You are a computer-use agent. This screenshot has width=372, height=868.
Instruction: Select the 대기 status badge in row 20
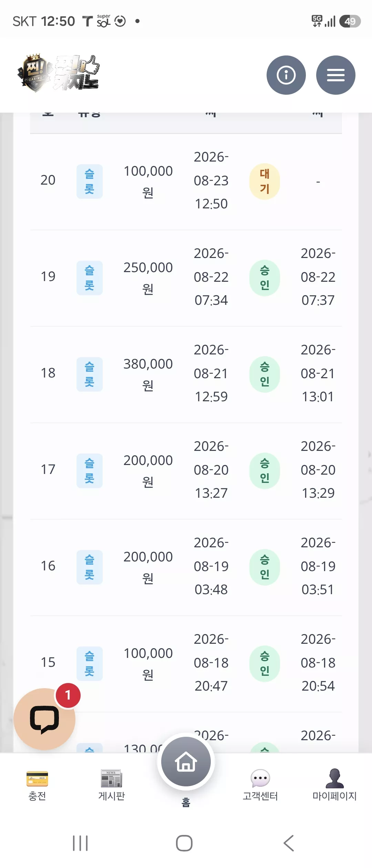click(265, 182)
